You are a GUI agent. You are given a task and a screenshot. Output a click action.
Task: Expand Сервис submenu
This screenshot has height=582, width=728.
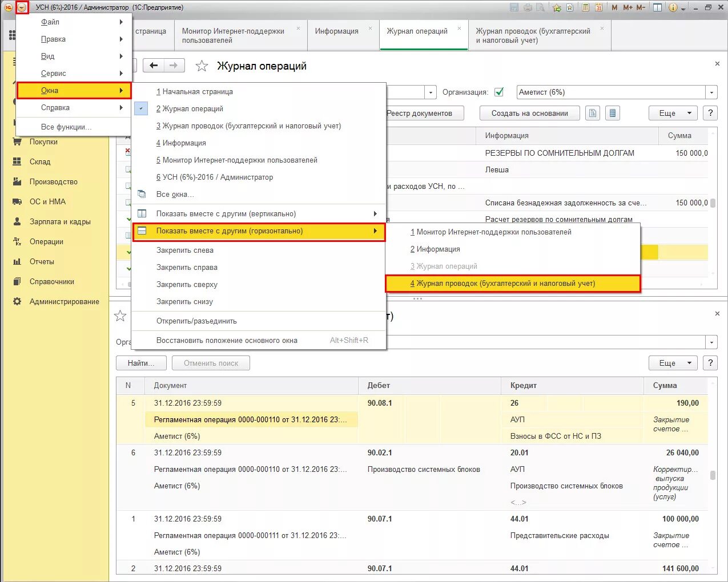coord(74,73)
